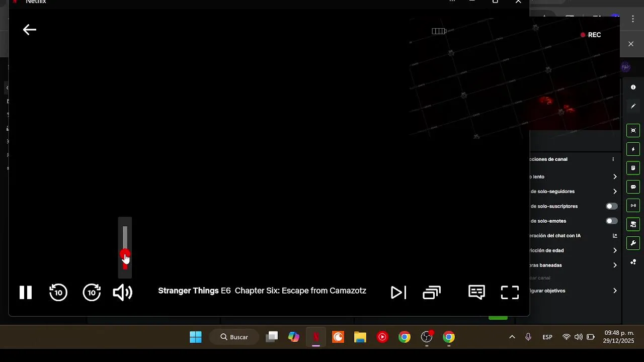Click the three-dots cluster icon in sidebar
644x362 pixels.
[x=633, y=262]
